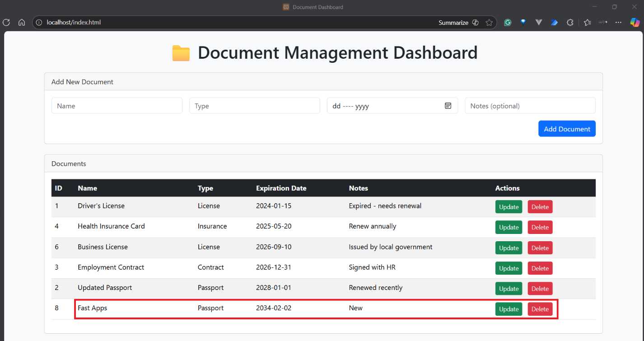
Task: Click the date 2024-01-15
Action: [274, 206]
